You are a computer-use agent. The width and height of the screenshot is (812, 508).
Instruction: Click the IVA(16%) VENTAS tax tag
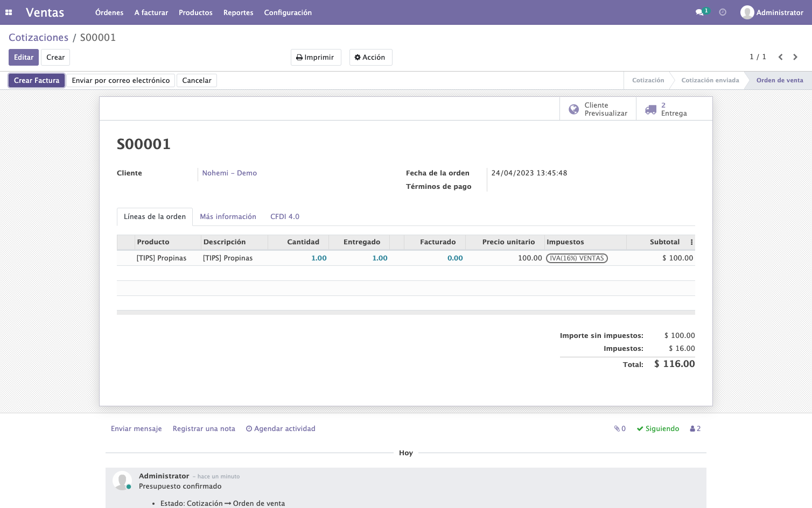point(577,258)
